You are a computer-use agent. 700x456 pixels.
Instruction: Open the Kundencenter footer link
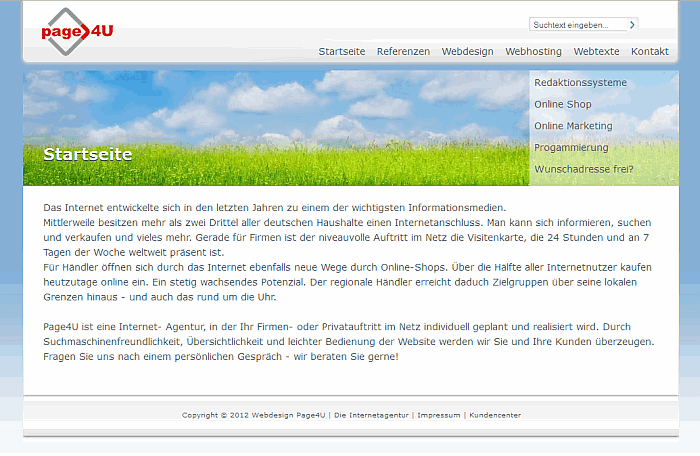click(x=495, y=415)
